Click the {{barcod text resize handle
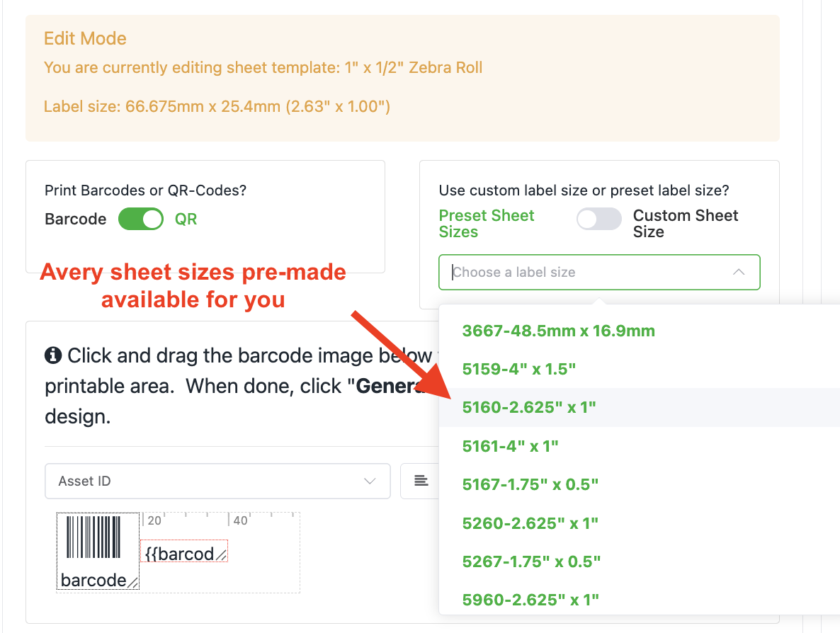840x633 pixels. (x=221, y=556)
